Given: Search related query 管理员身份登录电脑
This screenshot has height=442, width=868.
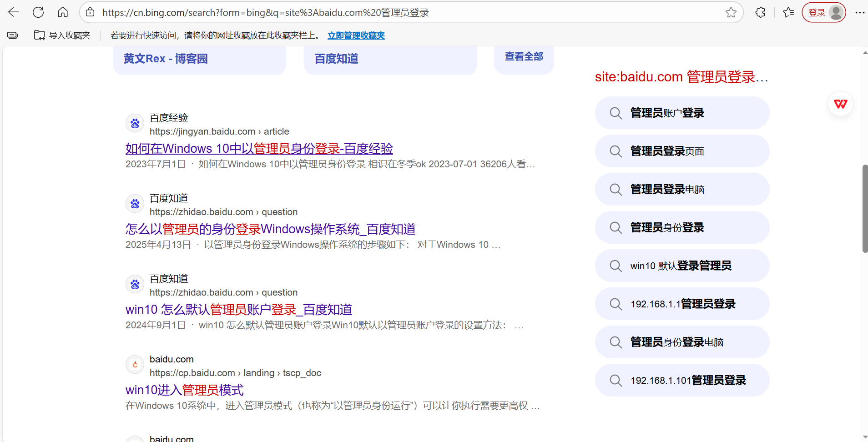Looking at the screenshot, I should pyautogui.click(x=682, y=342).
